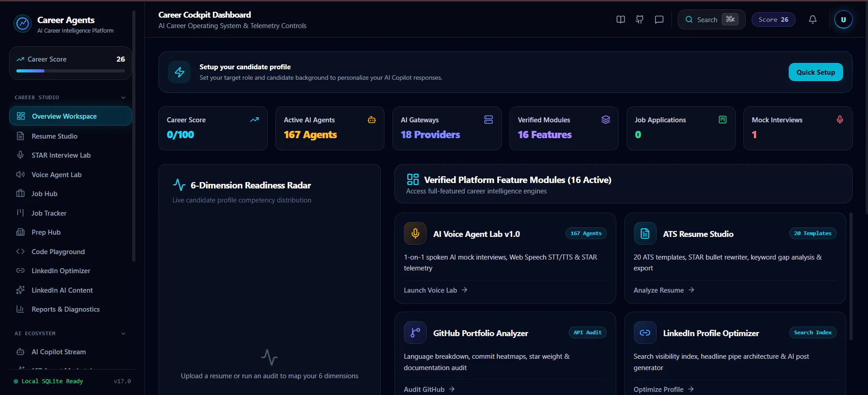Image resolution: width=868 pixels, height=395 pixels.
Task: Click the AI Voice Agent Lab microphone icon
Action: click(415, 233)
